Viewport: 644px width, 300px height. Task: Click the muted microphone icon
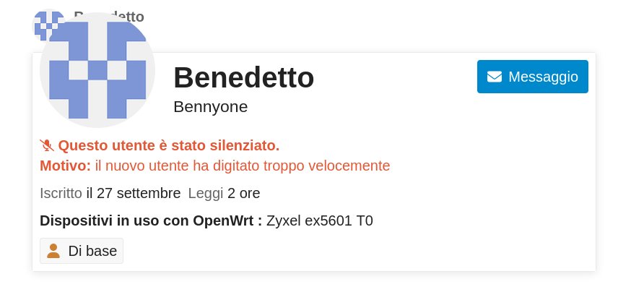click(x=47, y=145)
